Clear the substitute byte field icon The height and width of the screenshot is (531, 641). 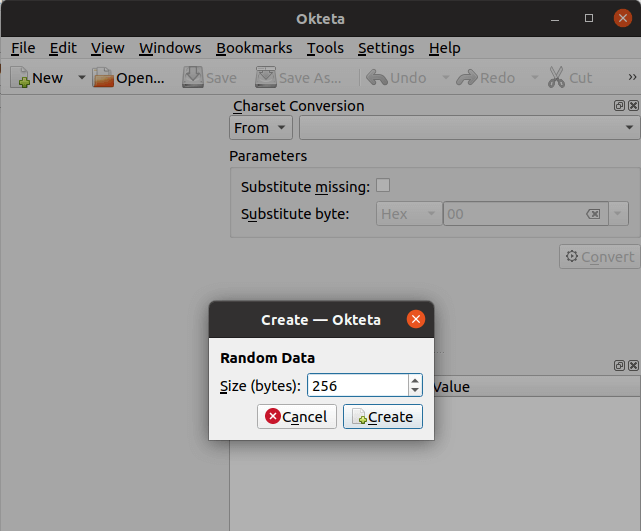click(593, 214)
